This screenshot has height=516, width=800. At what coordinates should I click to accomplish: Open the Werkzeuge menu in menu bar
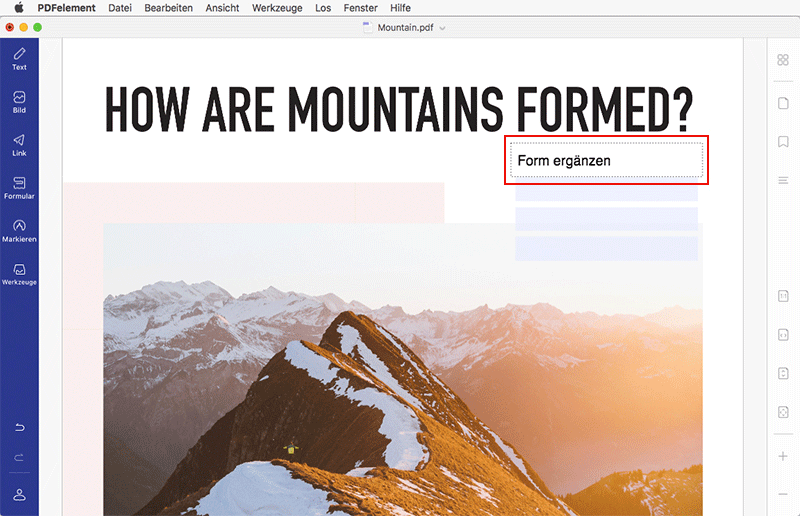coord(277,8)
